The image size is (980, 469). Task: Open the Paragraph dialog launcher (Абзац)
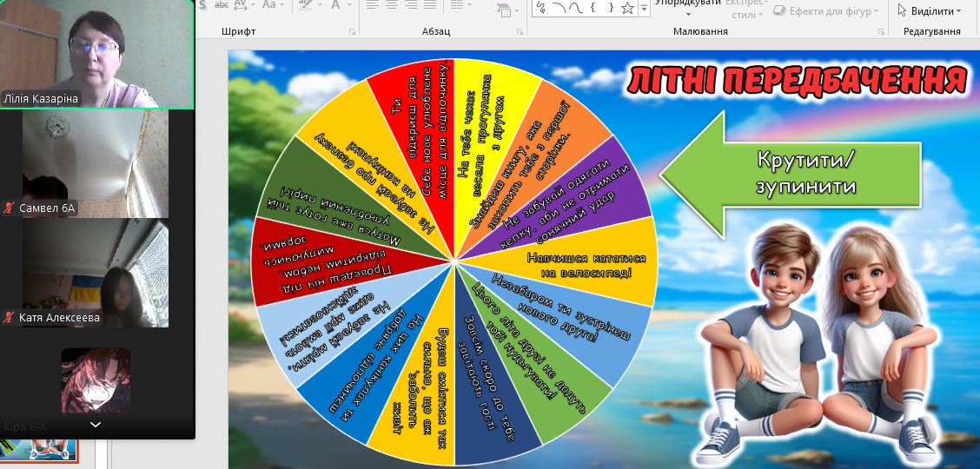point(520,30)
